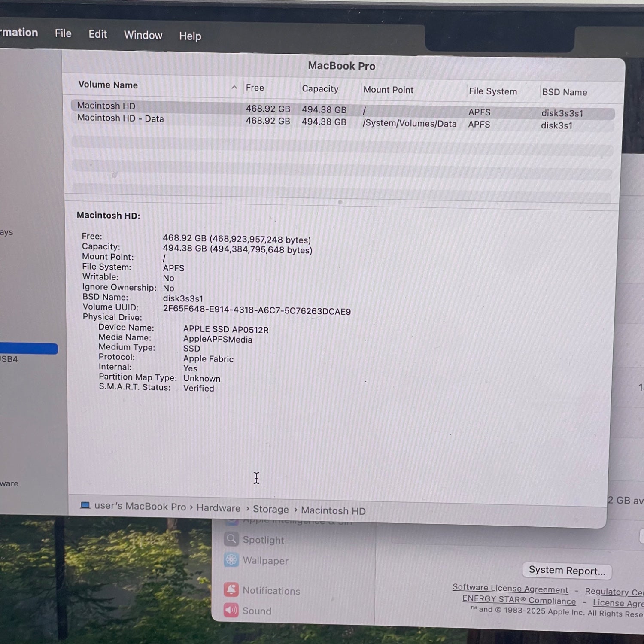Sort table by Mount Point column
The height and width of the screenshot is (644, 644).
388,90
